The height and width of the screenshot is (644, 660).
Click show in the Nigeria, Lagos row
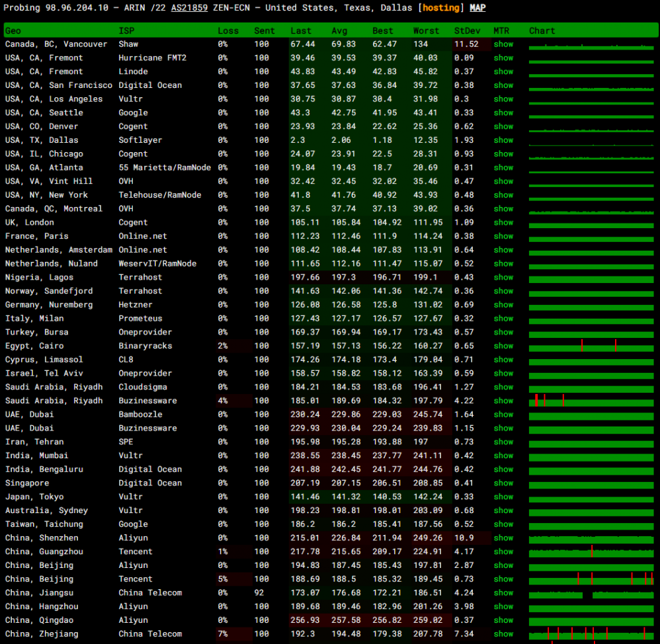503,278
